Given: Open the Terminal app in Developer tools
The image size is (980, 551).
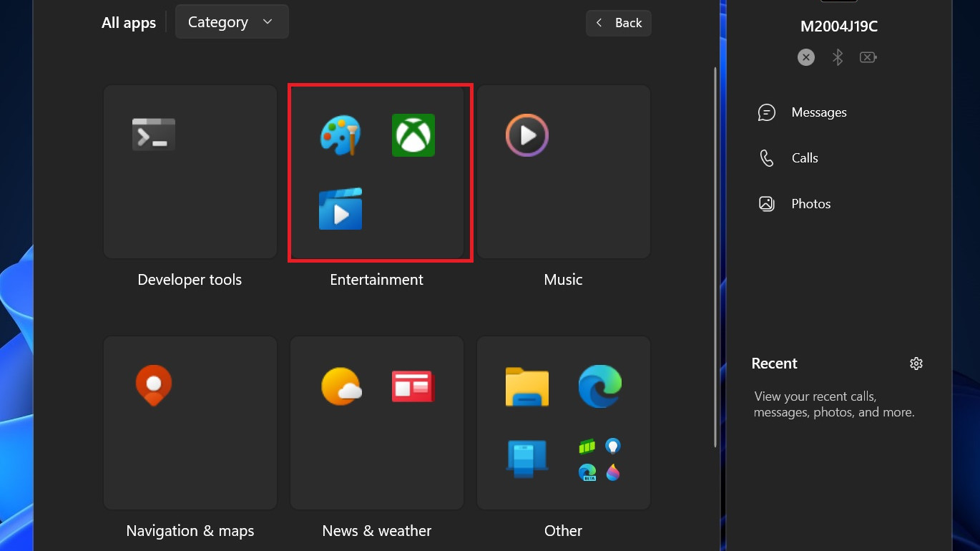Looking at the screenshot, I should click(154, 135).
